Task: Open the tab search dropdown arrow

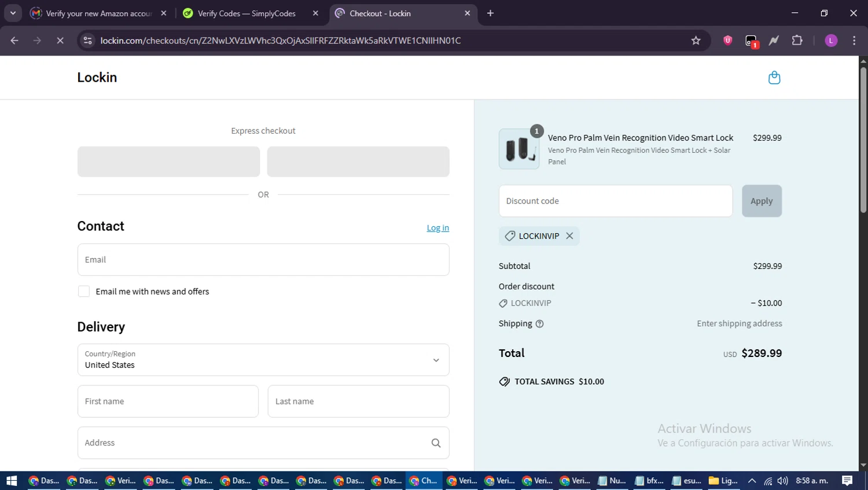Action: [x=13, y=13]
